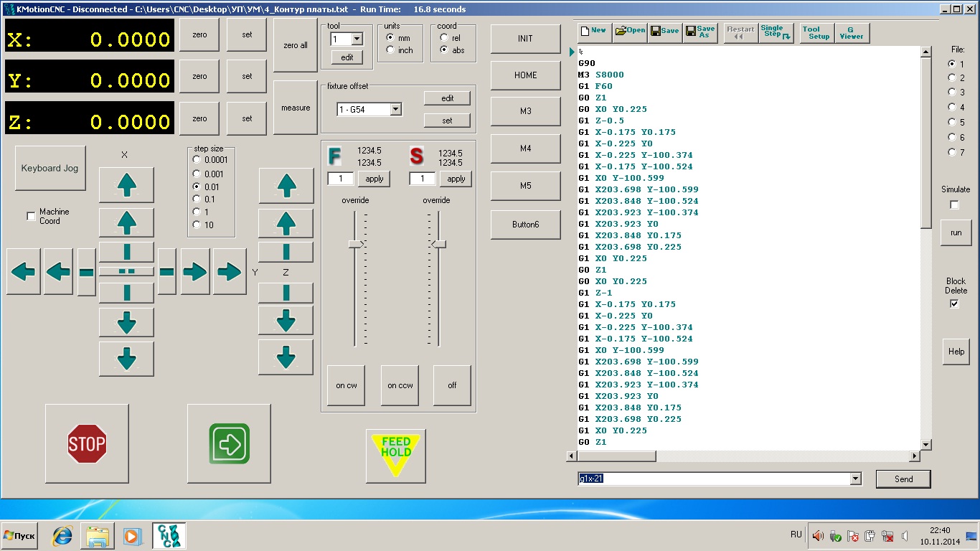Click the measure button
This screenshot has width=980, height=551.
pyautogui.click(x=296, y=108)
